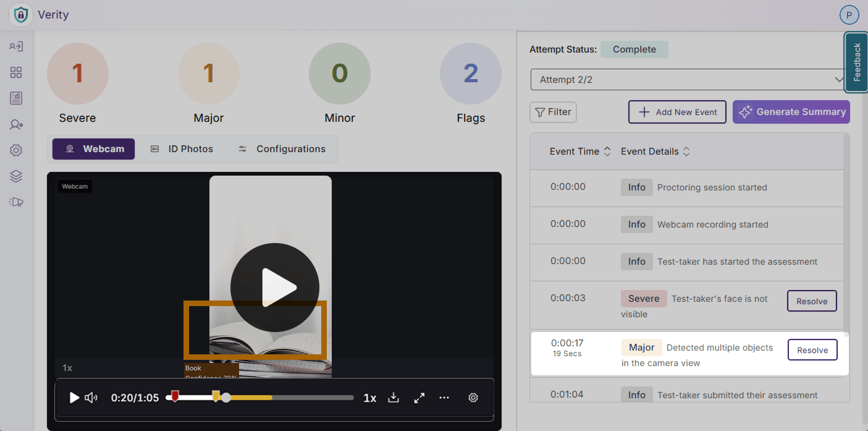Click the event list scrollbar

tap(846, 235)
